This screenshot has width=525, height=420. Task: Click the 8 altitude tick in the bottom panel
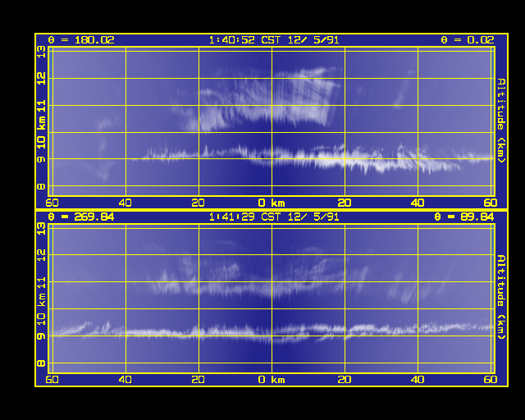41,363
